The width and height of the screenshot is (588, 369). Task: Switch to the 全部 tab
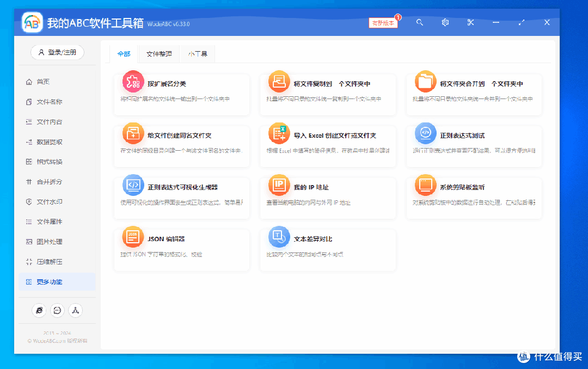pyautogui.click(x=124, y=54)
